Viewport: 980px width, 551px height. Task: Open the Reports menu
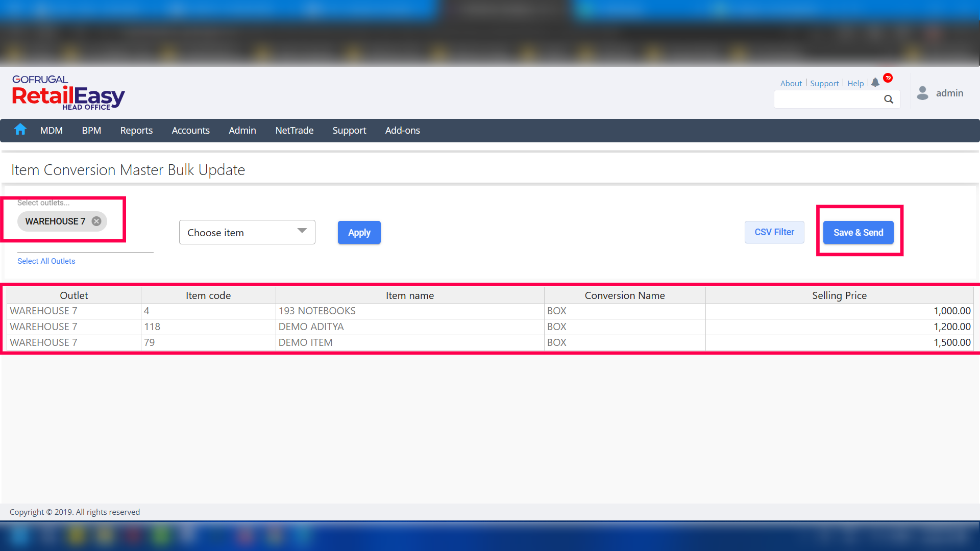pos(136,131)
